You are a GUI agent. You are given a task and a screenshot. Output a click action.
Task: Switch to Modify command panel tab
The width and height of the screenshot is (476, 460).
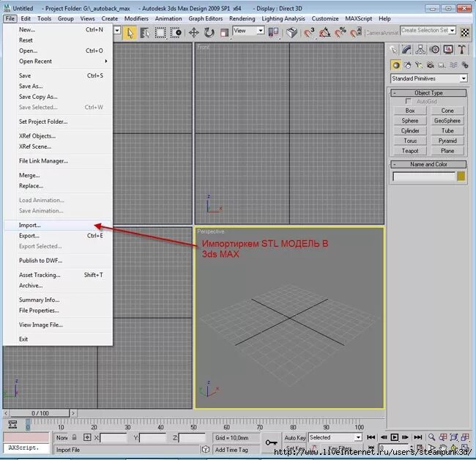[406, 50]
